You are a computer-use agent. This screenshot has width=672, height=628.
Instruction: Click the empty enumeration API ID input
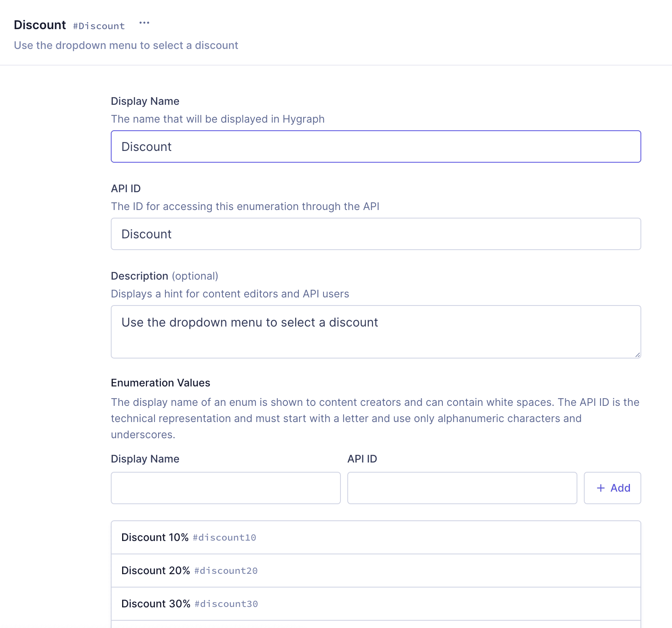tap(462, 488)
